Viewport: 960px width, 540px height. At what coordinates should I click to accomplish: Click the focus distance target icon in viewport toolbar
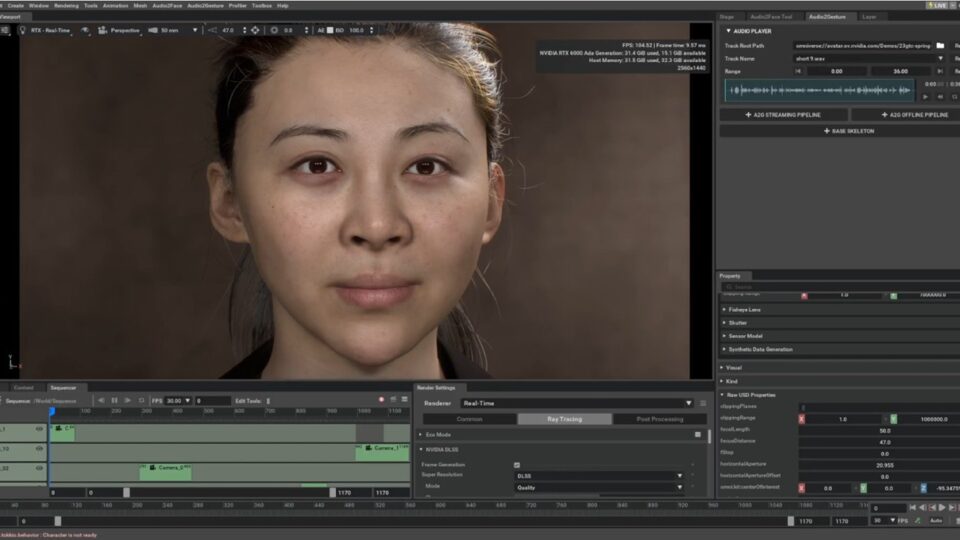(x=255, y=30)
